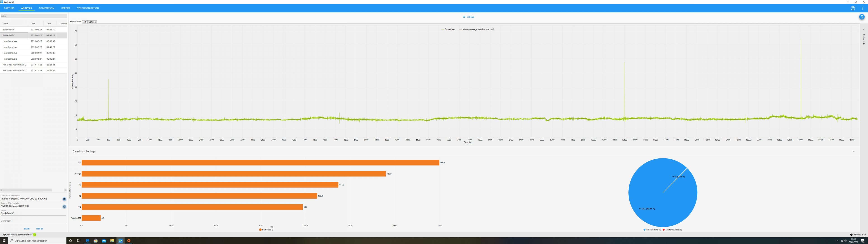Expand the System Info side panel

(864, 30)
